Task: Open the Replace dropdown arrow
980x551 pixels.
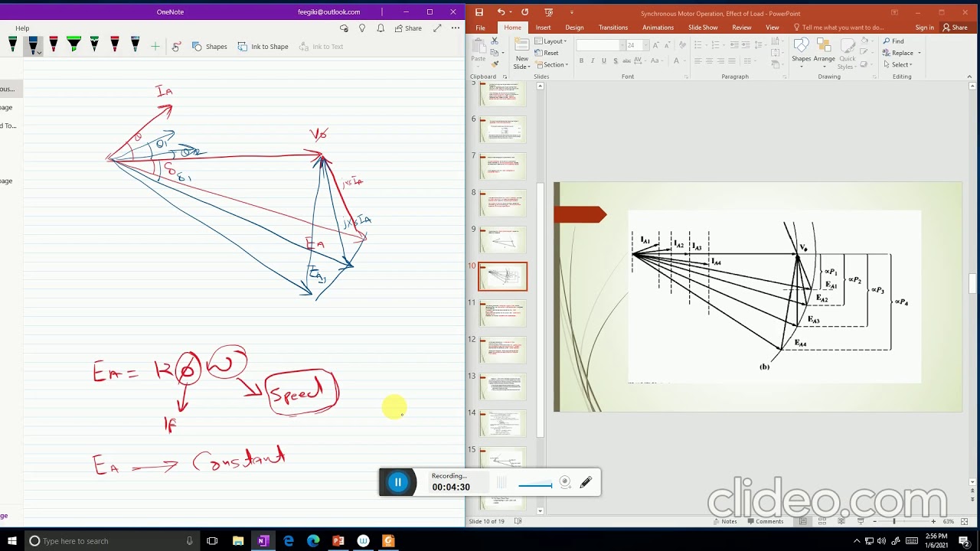Action: coord(919,53)
